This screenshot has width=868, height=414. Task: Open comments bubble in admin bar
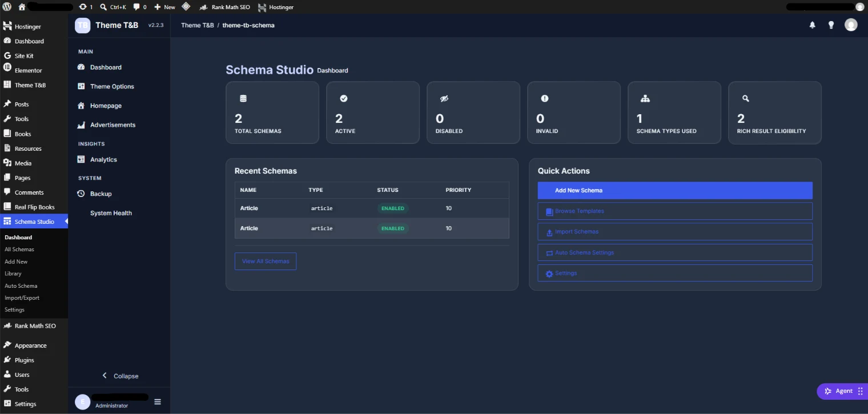pyautogui.click(x=140, y=7)
